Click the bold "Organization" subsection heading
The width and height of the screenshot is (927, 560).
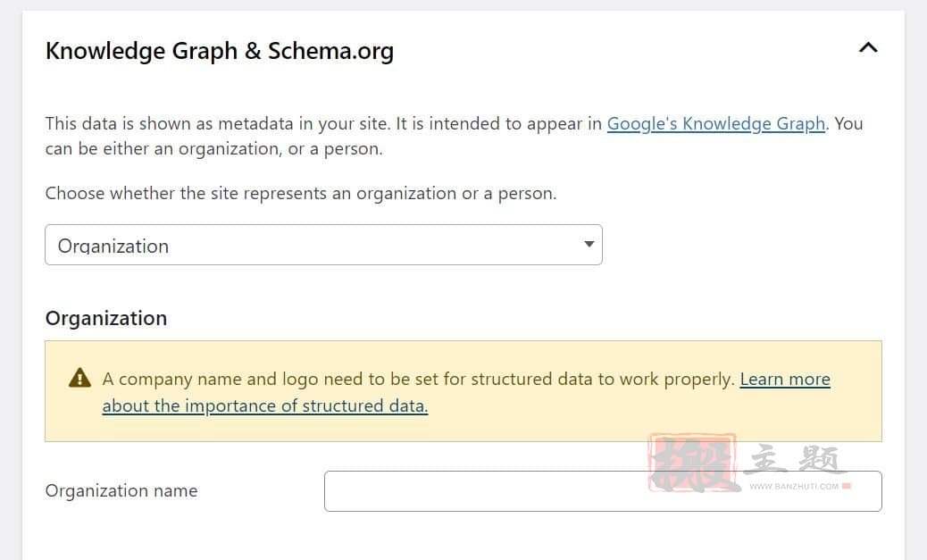(106, 318)
